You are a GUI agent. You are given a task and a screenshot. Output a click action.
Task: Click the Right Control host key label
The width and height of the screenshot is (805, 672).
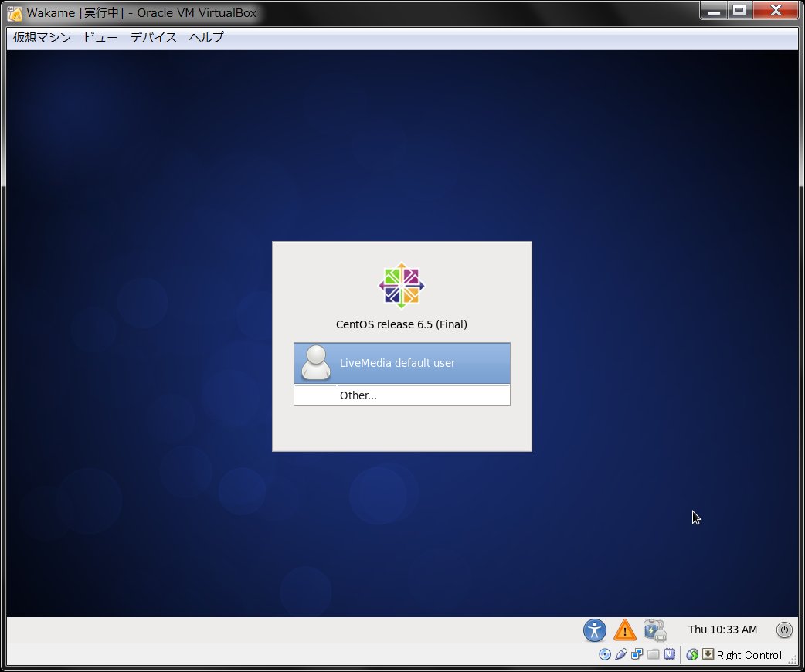tap(749, 655)
